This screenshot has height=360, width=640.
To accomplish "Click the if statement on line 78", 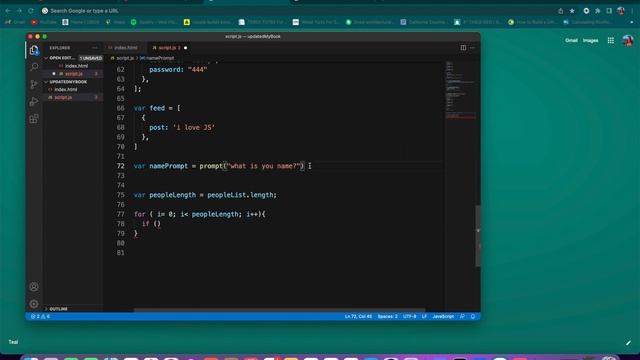I will pyautogui.click(x=151, y=224).
